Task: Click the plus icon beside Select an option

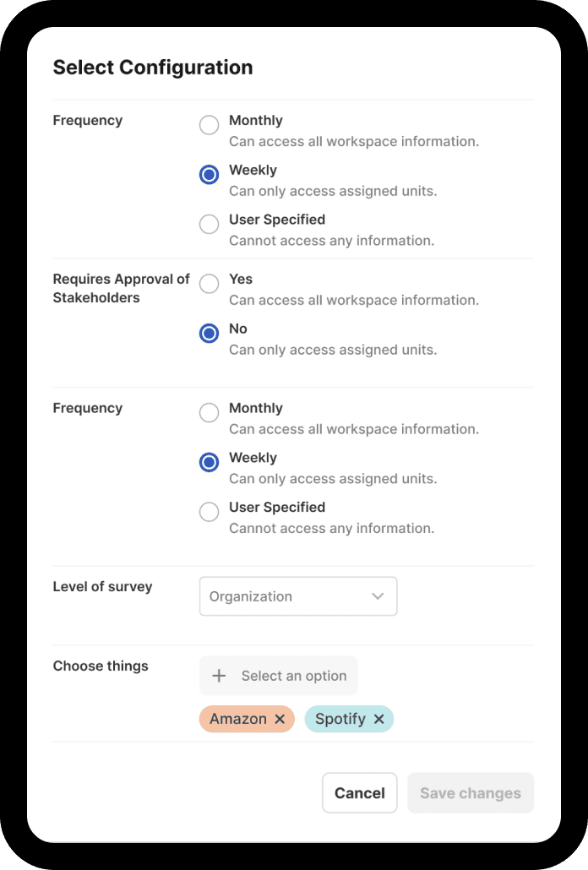Action: (219, 676)
